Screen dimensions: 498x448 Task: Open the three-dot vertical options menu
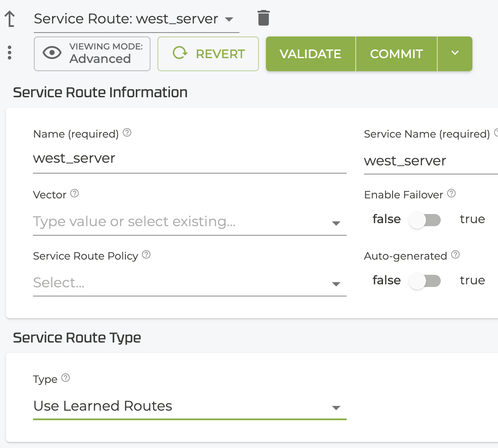click(10, 53)
